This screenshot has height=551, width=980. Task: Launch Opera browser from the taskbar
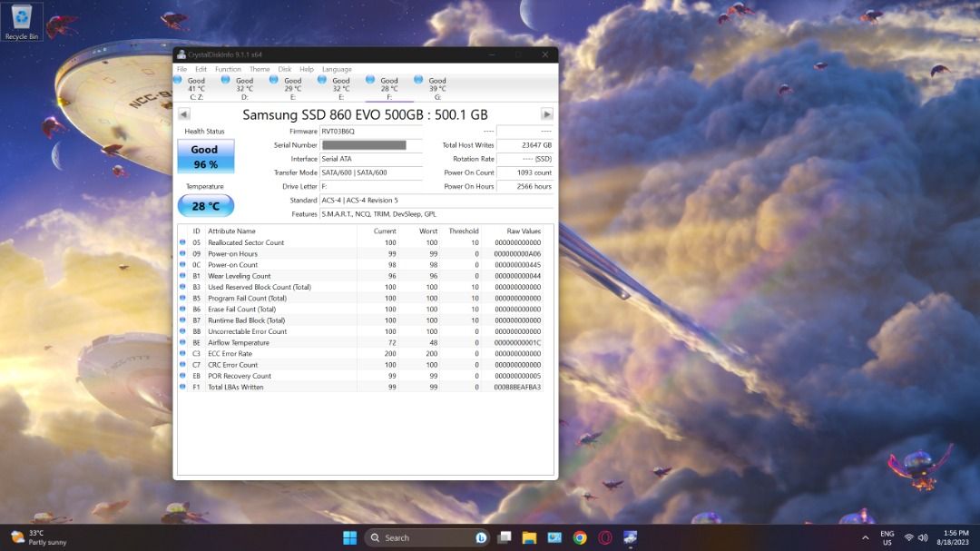(604, 538)
